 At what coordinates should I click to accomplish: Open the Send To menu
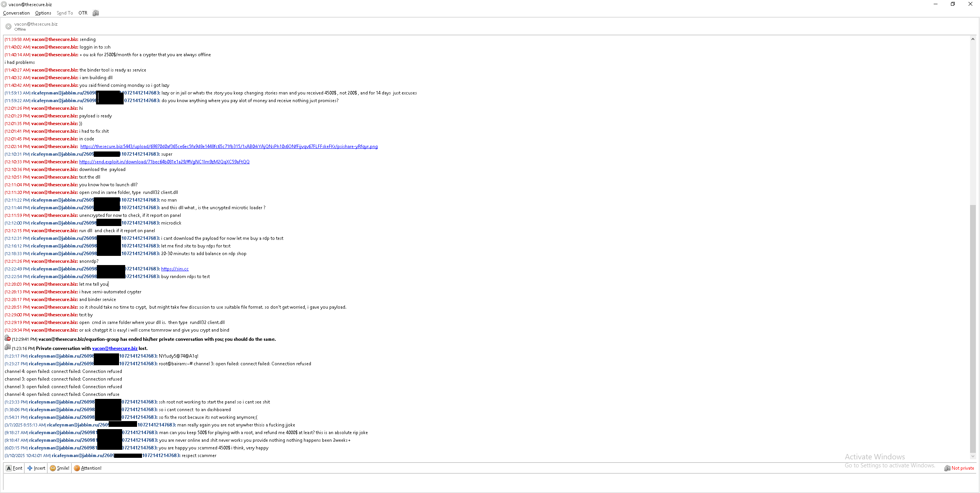(65, 13)
